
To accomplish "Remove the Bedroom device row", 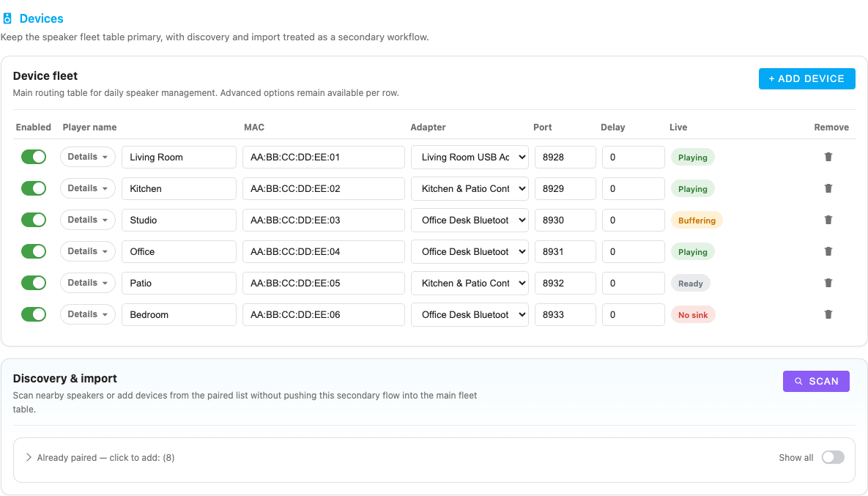I will 828,314.
